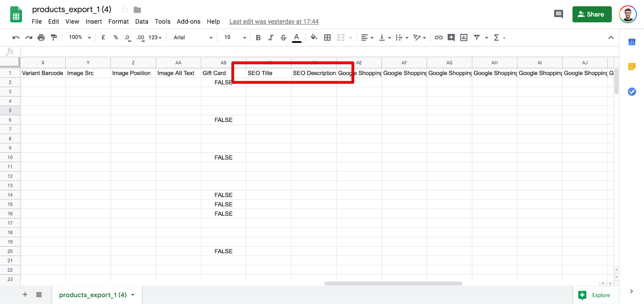Open the Format menu
Image resolution: width=644 pixels, height=304 pixels.
pyautogui.click(x=118, y=22)
